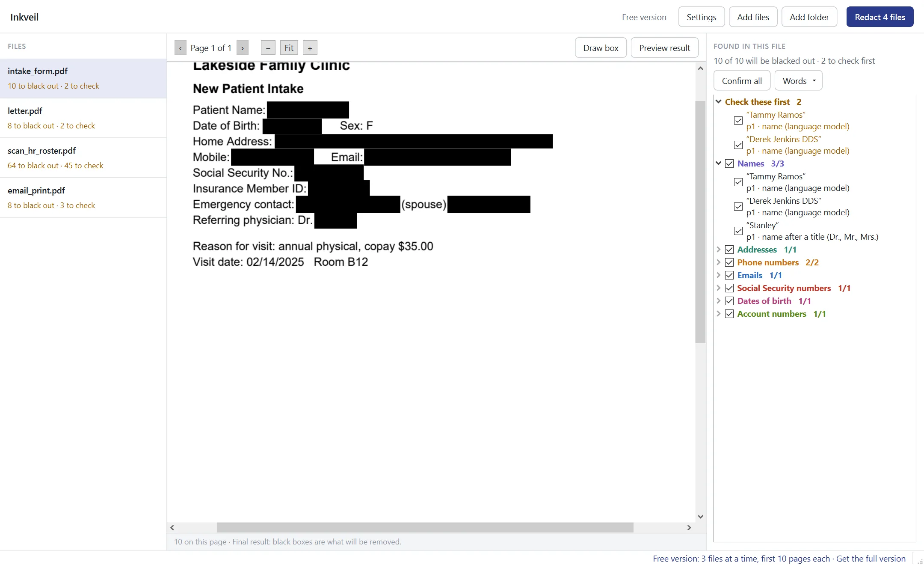This screenshot has width=924, height=565.
Task: Select letter.pdf in file list
Action: [x=83, y=118]
